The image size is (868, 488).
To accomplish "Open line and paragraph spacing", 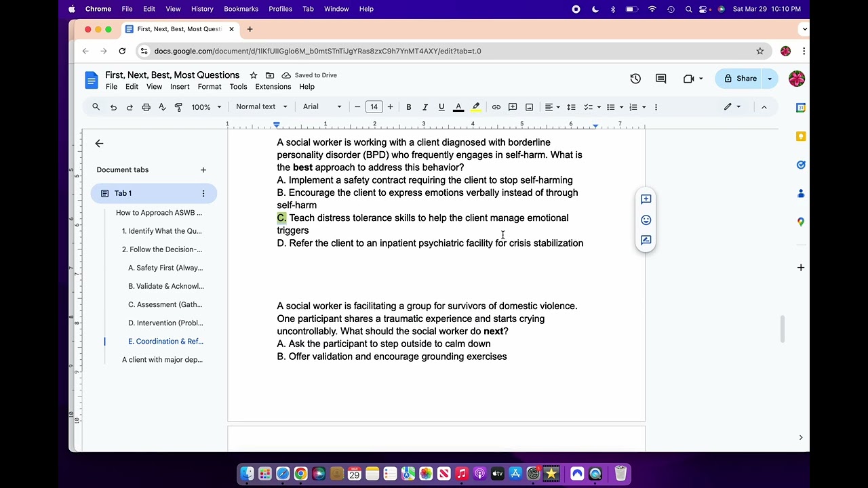I will tap(571, 107).
